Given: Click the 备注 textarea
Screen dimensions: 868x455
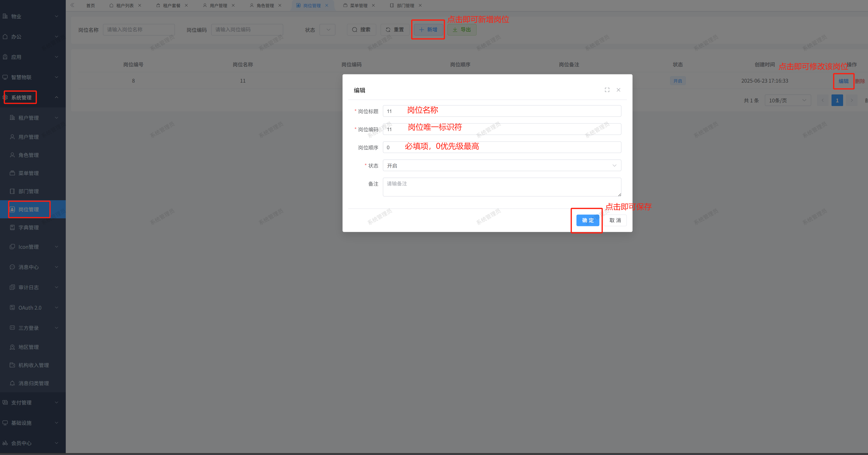Looking at the screenshot, I should [x=502, y=187].
